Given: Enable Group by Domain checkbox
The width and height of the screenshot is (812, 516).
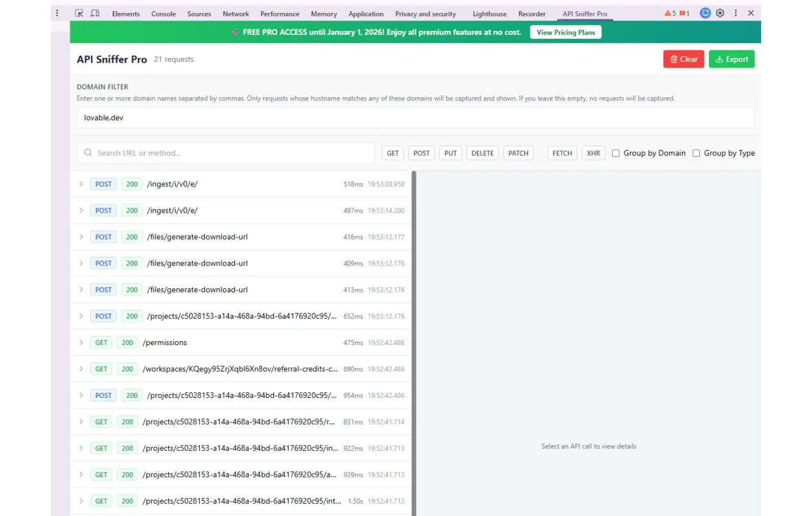Looking at the screenshot, I should coord(616,154).
